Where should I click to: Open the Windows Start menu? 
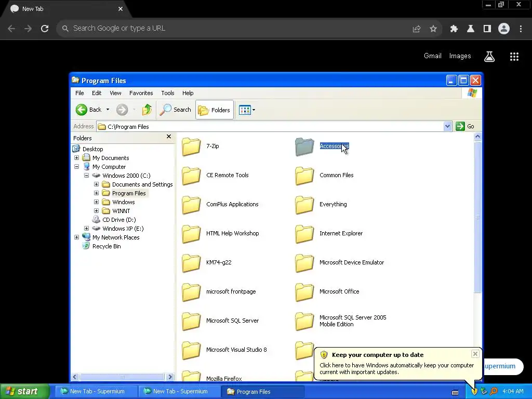tap(25, 391)
